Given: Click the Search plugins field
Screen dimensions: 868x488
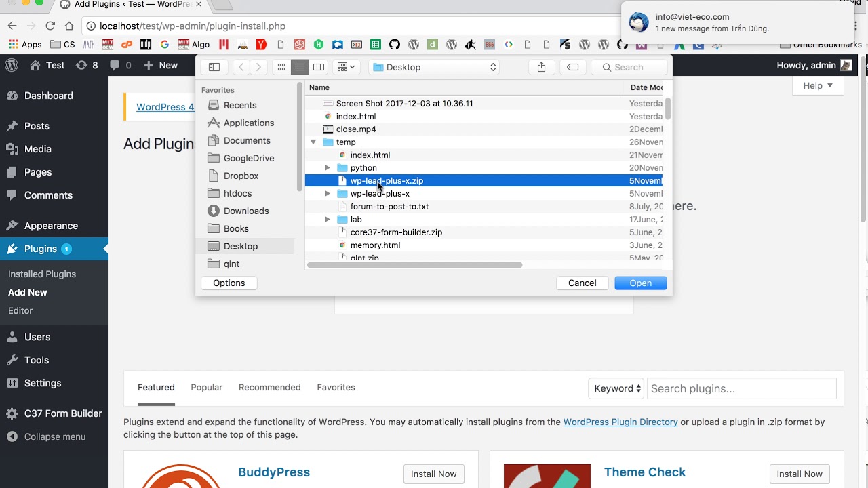Looking at the screenshot, I should (741, 388).
